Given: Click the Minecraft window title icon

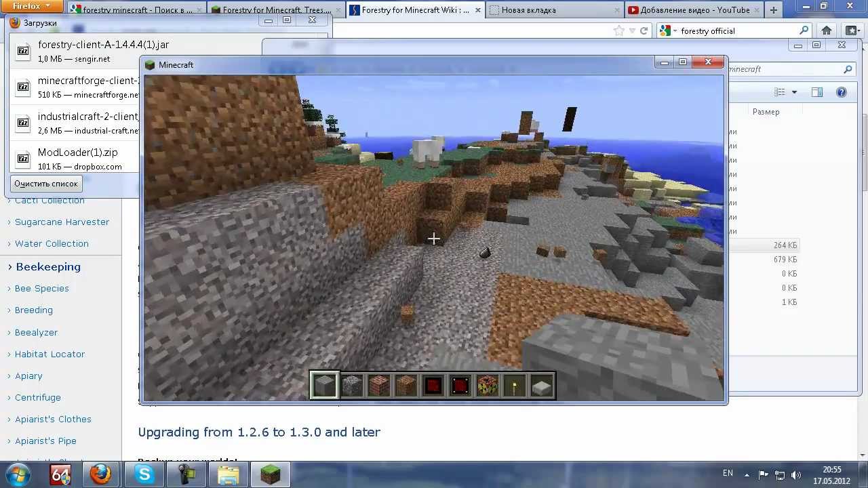Looking at the screenshot, I should pos(150,65).
